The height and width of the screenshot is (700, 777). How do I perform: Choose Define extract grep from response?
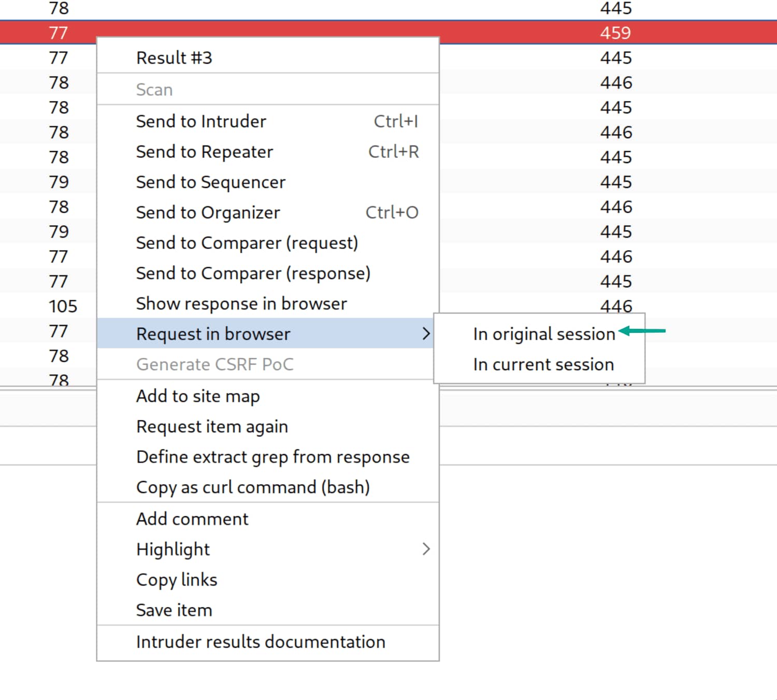(x=272, y=457)
